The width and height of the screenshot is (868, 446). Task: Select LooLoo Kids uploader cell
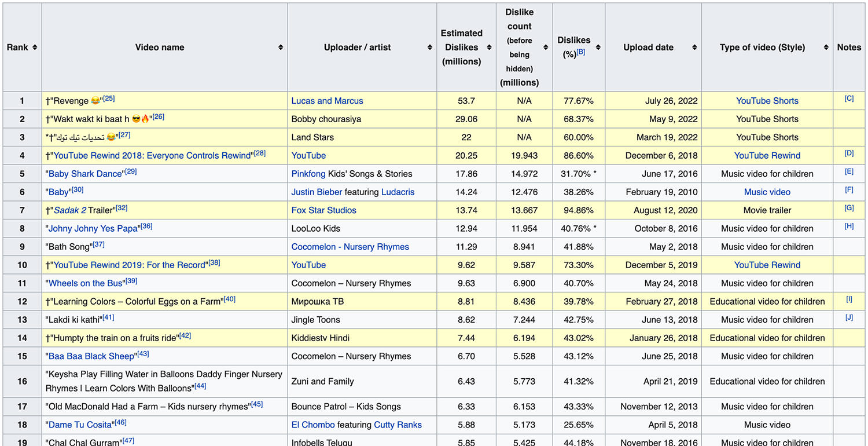[x=362, y=228]
